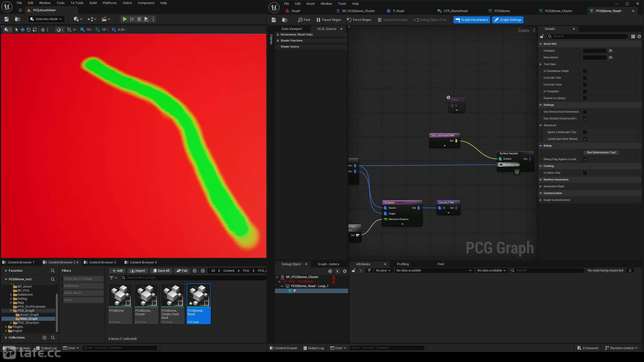
Task: Open Details panel settings gear
Action: tap(639, 36)
